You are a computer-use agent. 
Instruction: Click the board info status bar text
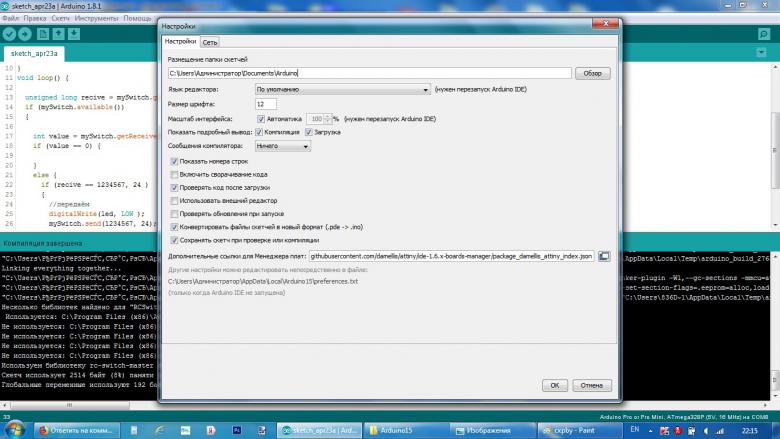[683, 417]
